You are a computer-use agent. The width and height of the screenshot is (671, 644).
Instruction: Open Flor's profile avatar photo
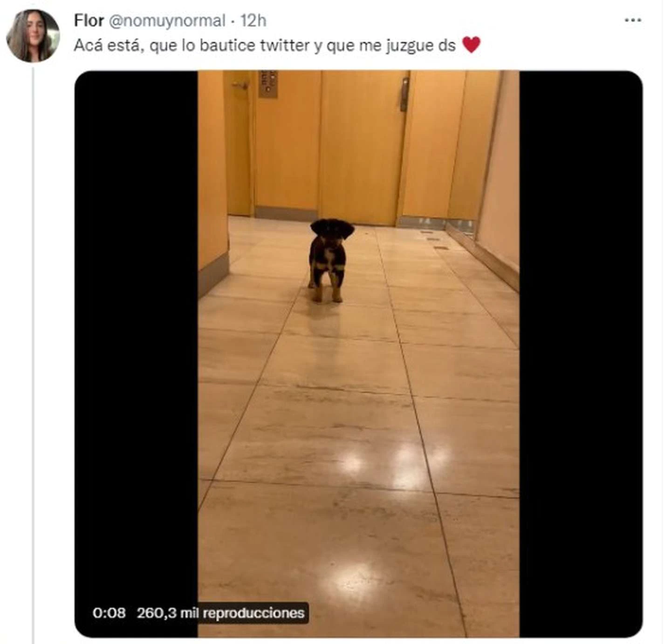tap(33, 35)
